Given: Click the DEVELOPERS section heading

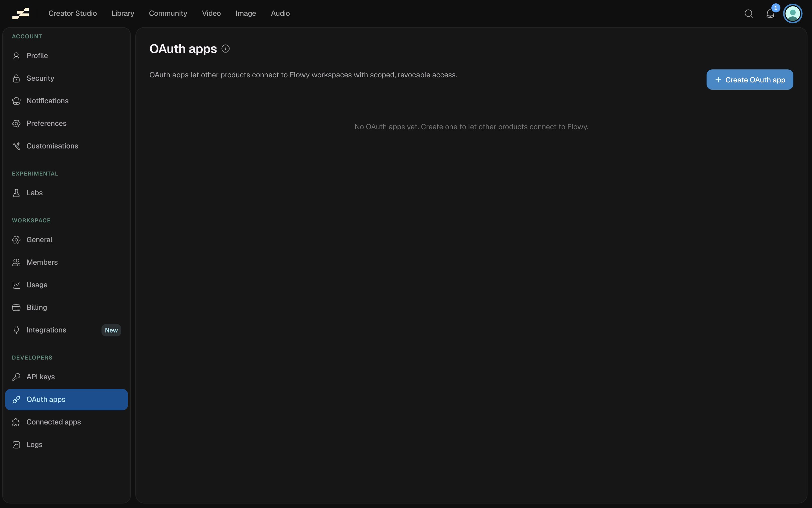Looking at the screenshot, I should (32, 358).
